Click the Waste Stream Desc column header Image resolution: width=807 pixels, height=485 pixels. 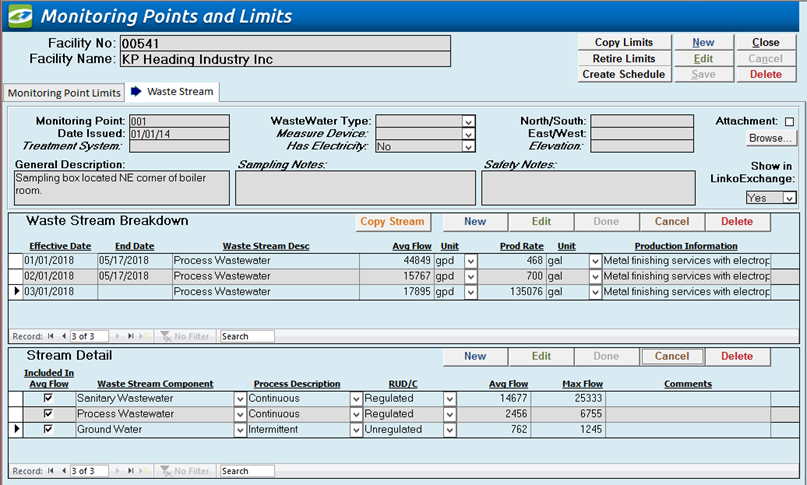pyautogui.click(x=266, y=246)
